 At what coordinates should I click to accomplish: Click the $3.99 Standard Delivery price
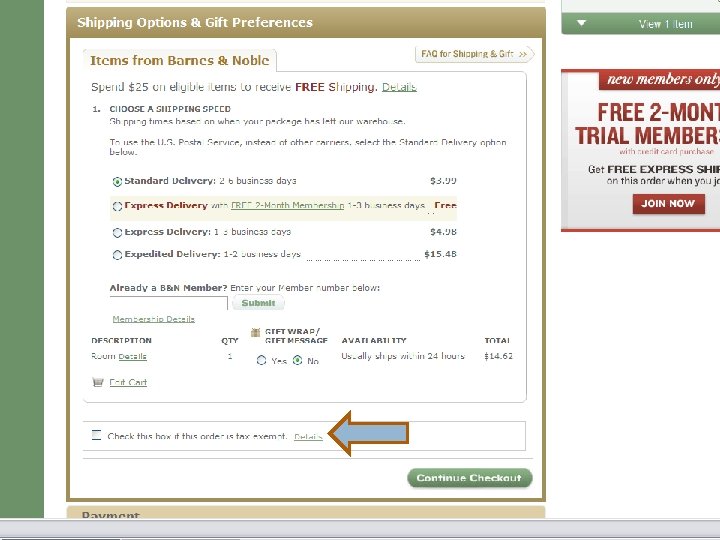443,181
